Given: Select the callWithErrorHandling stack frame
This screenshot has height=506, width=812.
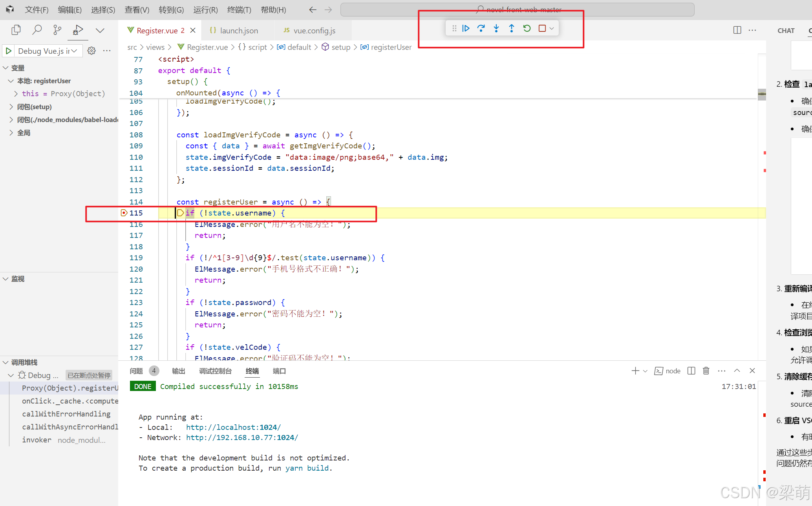Looking at the screenshot, I should tap(66, 414).
